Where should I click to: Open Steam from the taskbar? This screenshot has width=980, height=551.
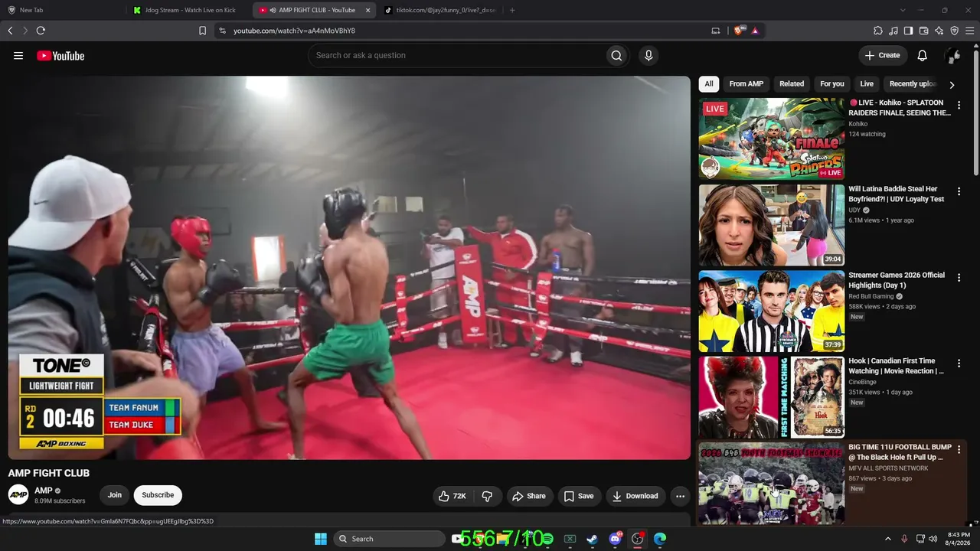pos(592,539)
